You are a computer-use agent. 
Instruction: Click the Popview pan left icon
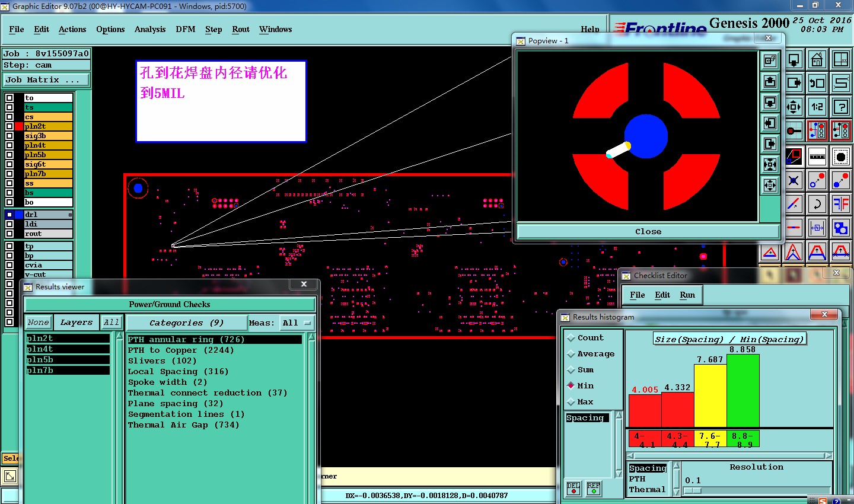pos(770,123)
